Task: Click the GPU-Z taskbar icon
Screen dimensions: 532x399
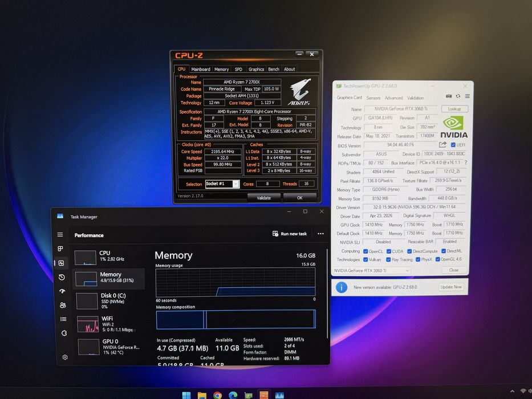Action: coord(249,396)
